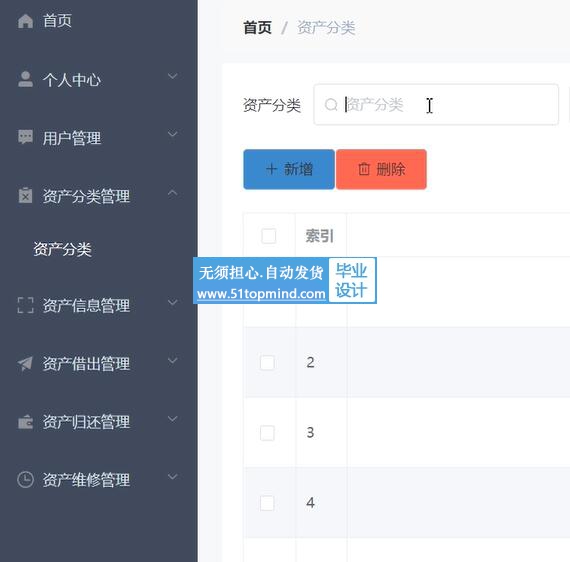Select the 资产分类 submenu item
570x562 pixels.
pyautogui.click(x=62, y=249)
